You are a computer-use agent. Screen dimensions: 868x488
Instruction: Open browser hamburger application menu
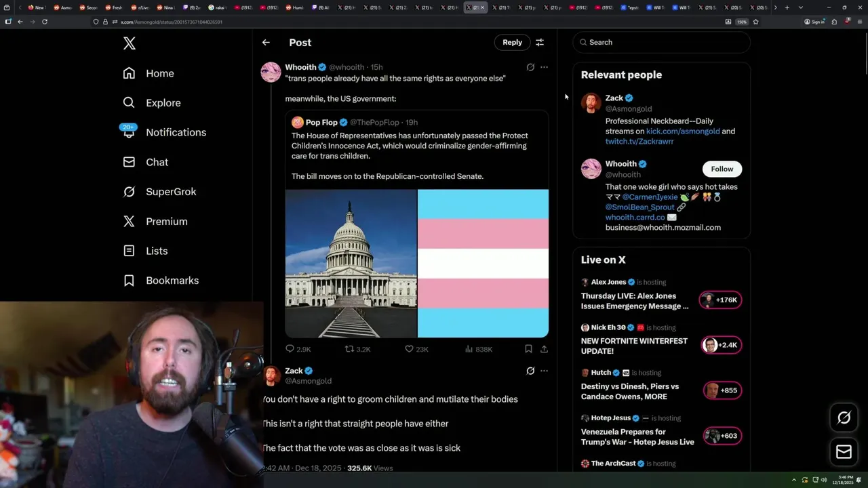click(x=860, y=22)
